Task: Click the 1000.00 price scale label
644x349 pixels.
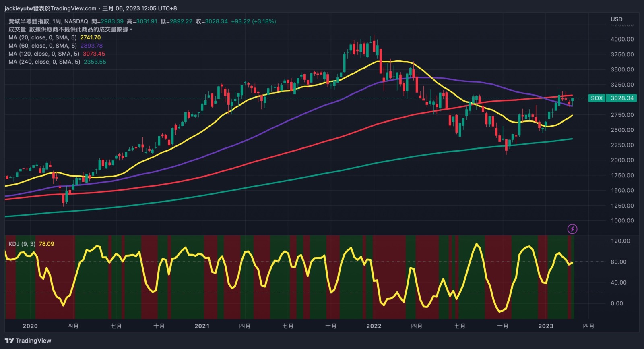Action: click(x=622, y=220)
